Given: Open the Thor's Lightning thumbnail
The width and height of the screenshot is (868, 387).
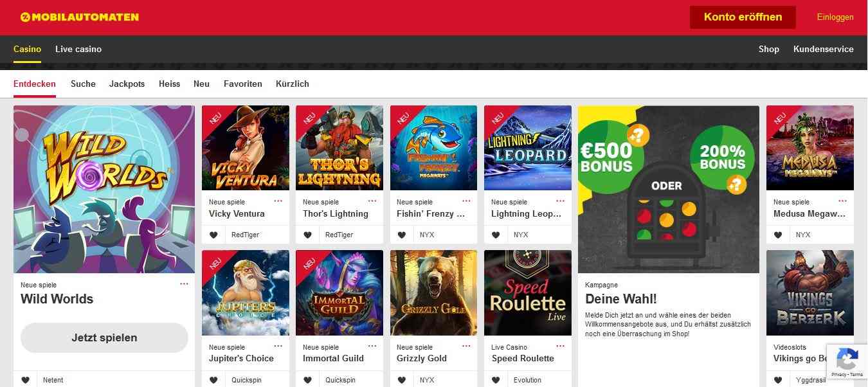Looking at the screenshot, I should [339, 148].
